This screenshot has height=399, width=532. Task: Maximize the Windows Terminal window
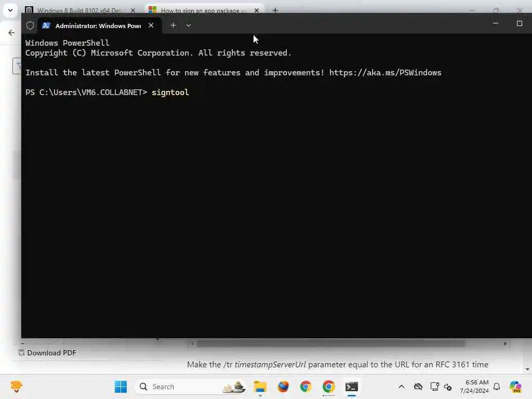(x=519, y=23)
